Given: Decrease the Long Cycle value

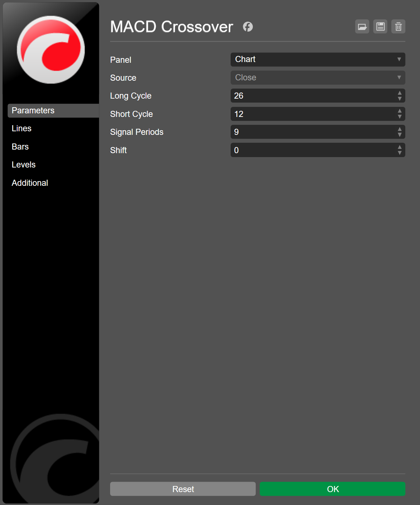Looking at the screenshot, I should point(400,99).
